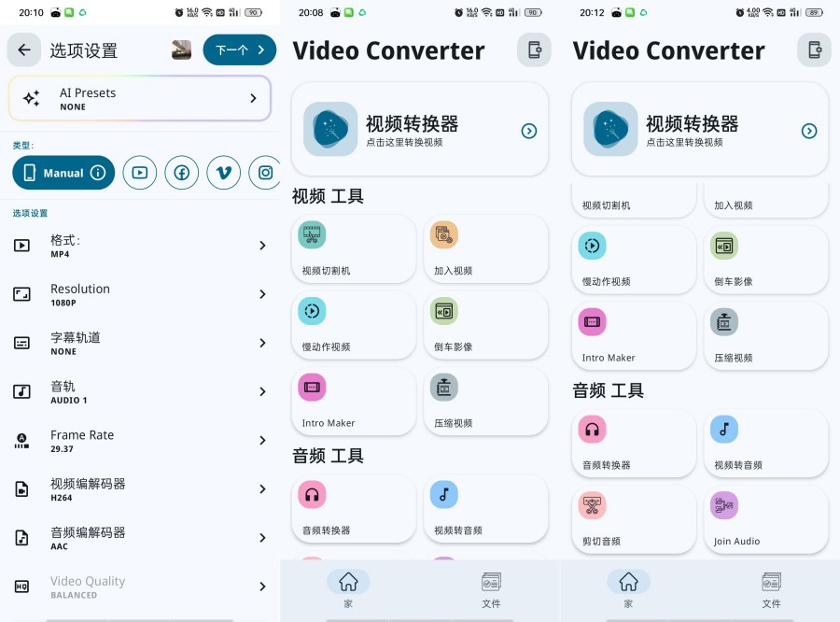Screen dimensions: 840x622
Task: Expand the AI Presets section
Action: click(139, 98)
